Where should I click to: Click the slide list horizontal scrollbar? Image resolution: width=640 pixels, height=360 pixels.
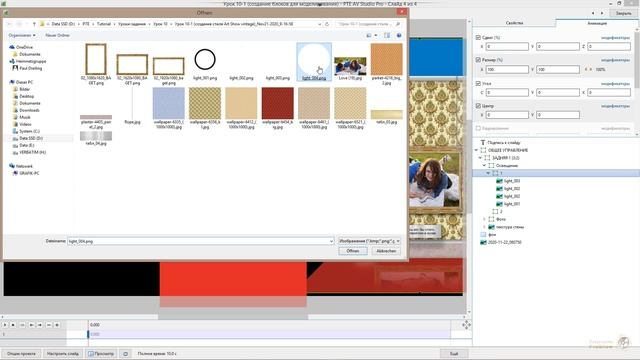point(233,317)
